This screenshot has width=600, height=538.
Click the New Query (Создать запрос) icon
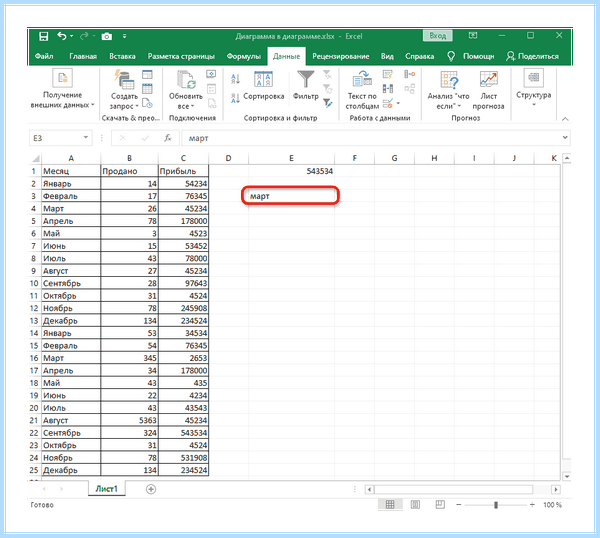124,80
